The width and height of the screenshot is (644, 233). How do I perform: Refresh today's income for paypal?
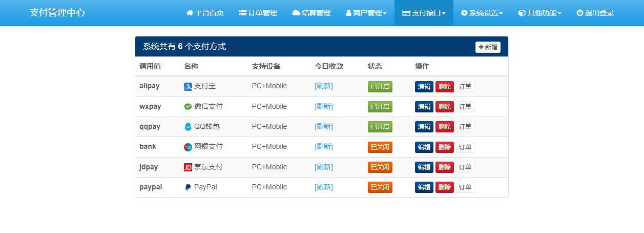point(324,187)
